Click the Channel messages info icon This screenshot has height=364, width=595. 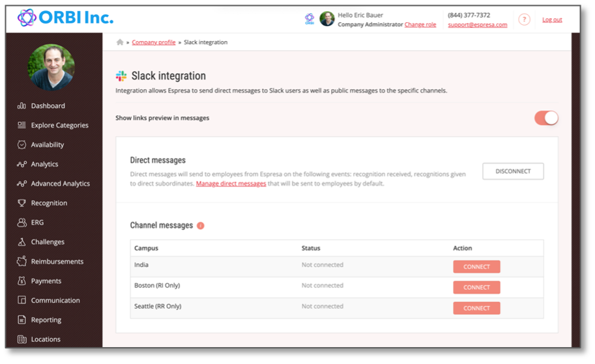[200, 225]
